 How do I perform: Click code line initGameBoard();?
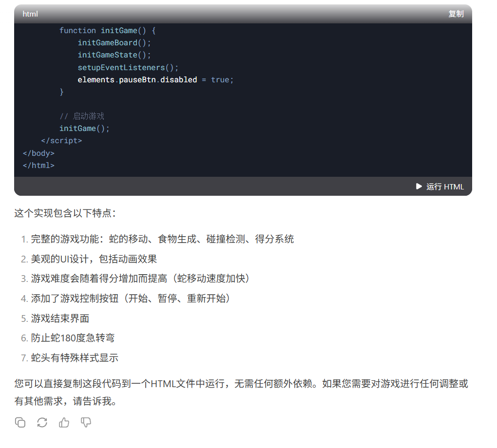115,43
